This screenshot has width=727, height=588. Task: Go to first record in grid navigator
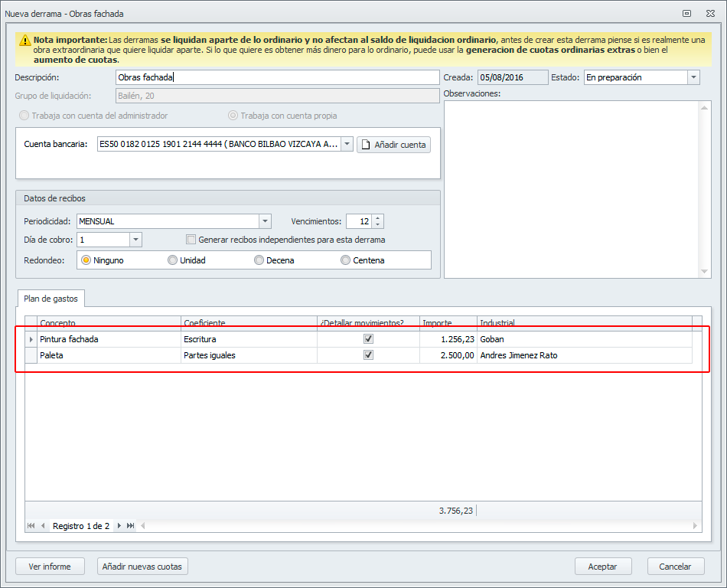(31, 525)
